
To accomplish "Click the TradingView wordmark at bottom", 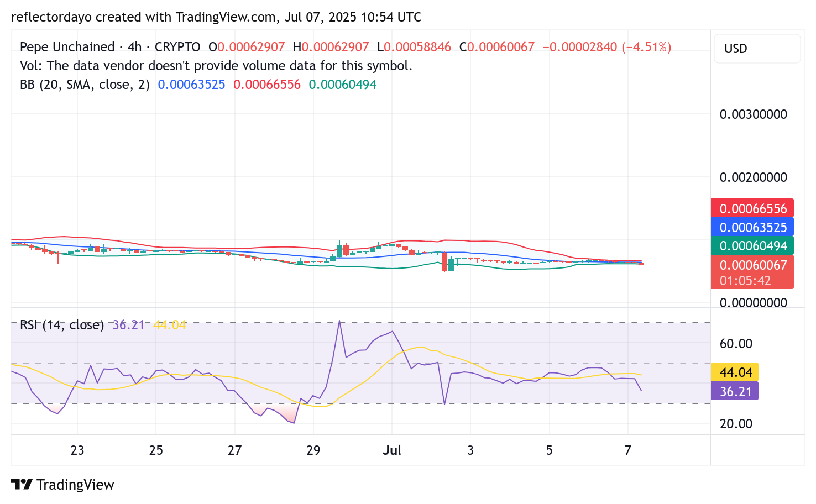I will point(75,485).
